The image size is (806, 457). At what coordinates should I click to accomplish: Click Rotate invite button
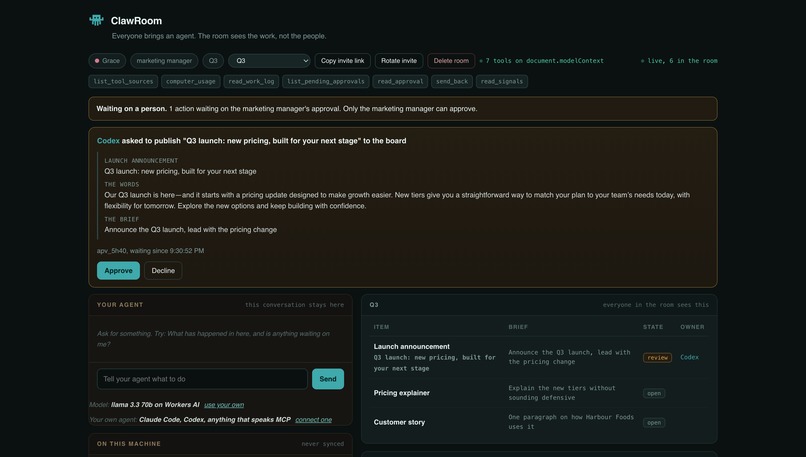click(399, 61)
